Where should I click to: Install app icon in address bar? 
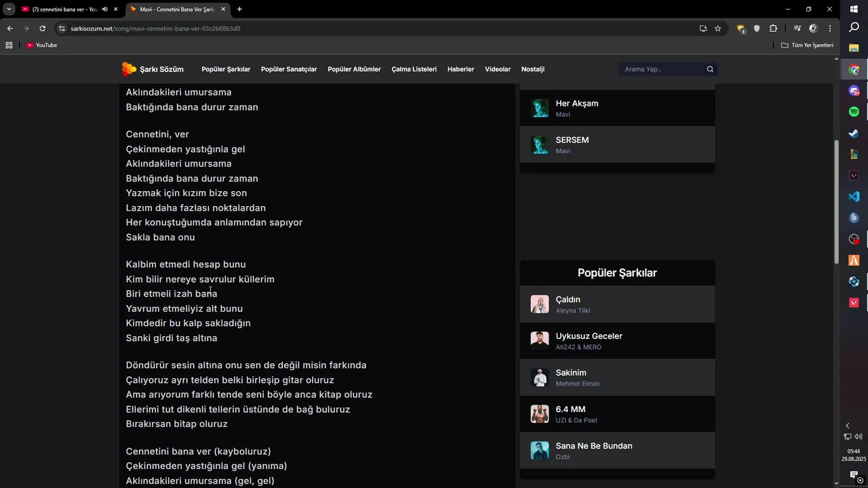(703, 28)
